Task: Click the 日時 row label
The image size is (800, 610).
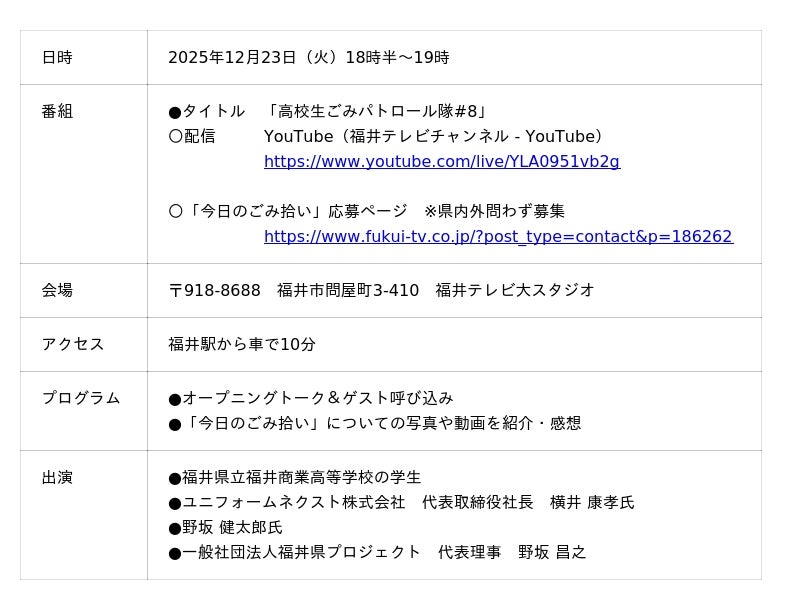Action: [x=57, y=58]
